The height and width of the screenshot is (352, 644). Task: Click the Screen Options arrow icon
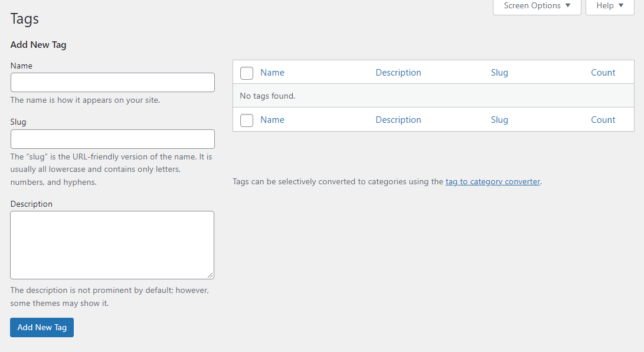(568, 5)
